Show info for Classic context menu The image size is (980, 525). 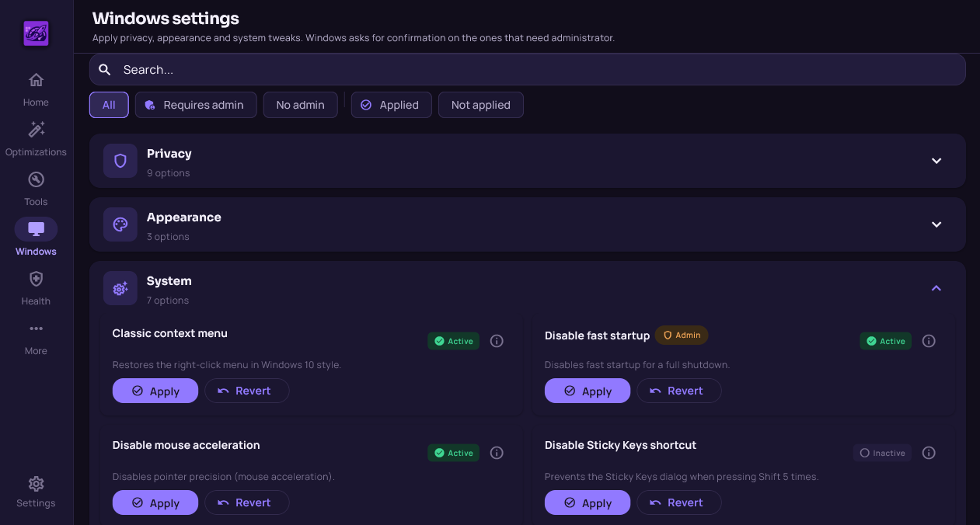coord(497,341)
